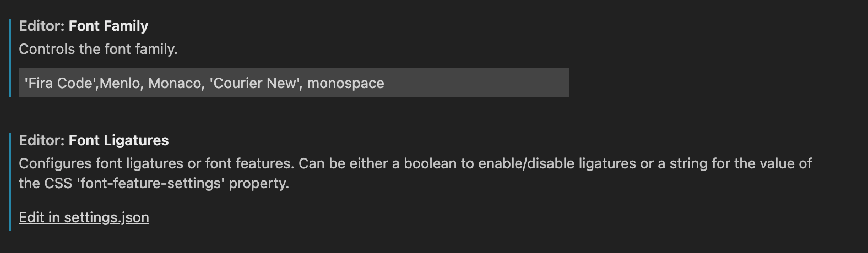Image resolution: width=868 pixels, height=253 pixels.
Task: Click the blue modified bar beside Font Ligatures
Action: [10, 182]
